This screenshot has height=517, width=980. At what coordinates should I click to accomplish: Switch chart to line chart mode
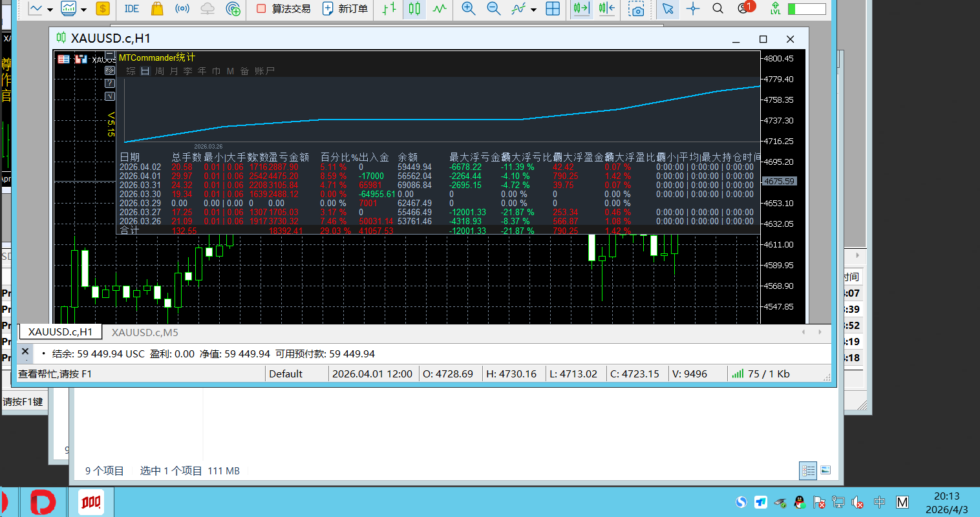point(440,8)
